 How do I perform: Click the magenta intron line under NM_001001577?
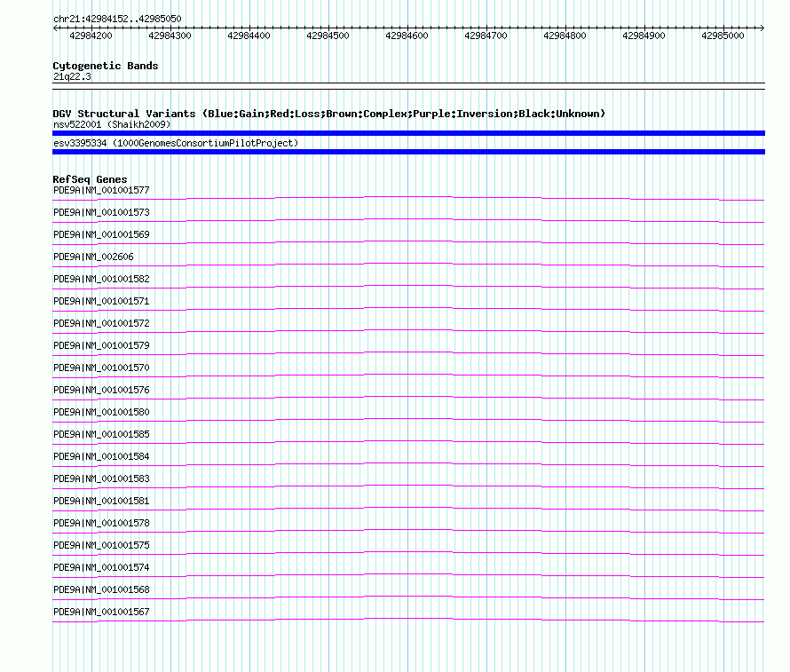[408, 197]
